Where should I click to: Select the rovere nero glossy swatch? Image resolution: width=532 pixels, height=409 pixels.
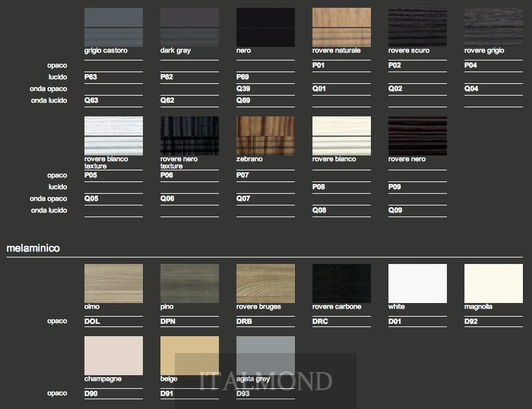(417, 136)
